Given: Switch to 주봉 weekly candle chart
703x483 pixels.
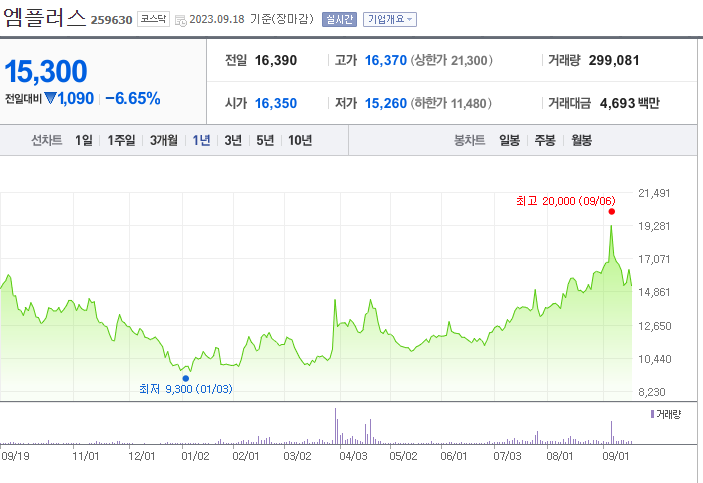Looking at the screenshot, I should [545, 140].
